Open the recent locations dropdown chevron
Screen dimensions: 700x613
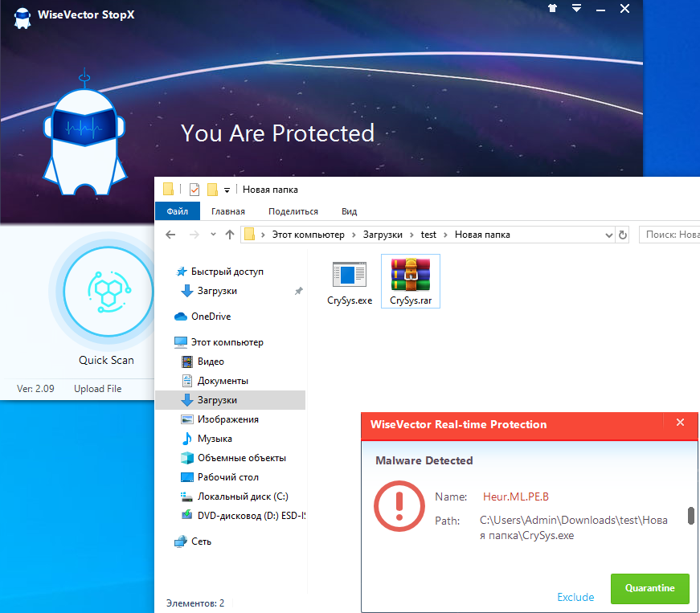pyautogui.click(x=214, y=235)
